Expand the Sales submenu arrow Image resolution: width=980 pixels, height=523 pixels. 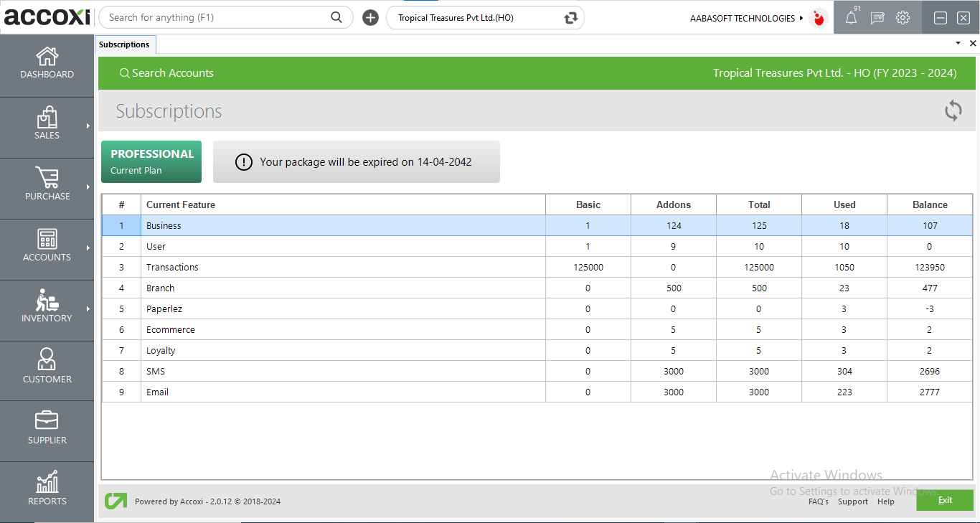point(88,126)
